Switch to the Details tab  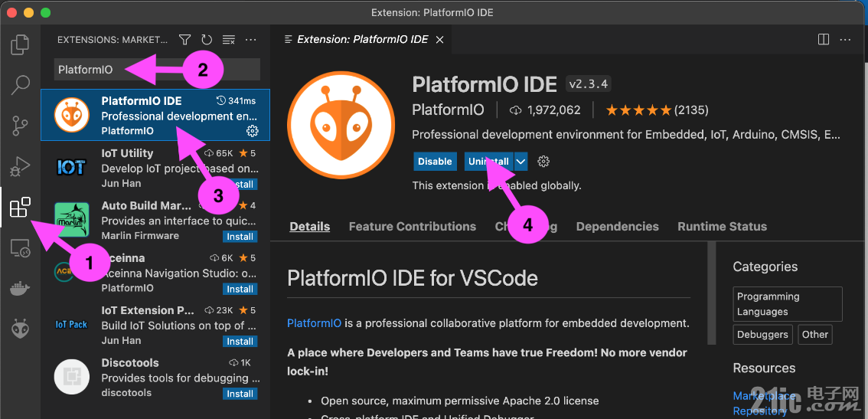(310, 226)
